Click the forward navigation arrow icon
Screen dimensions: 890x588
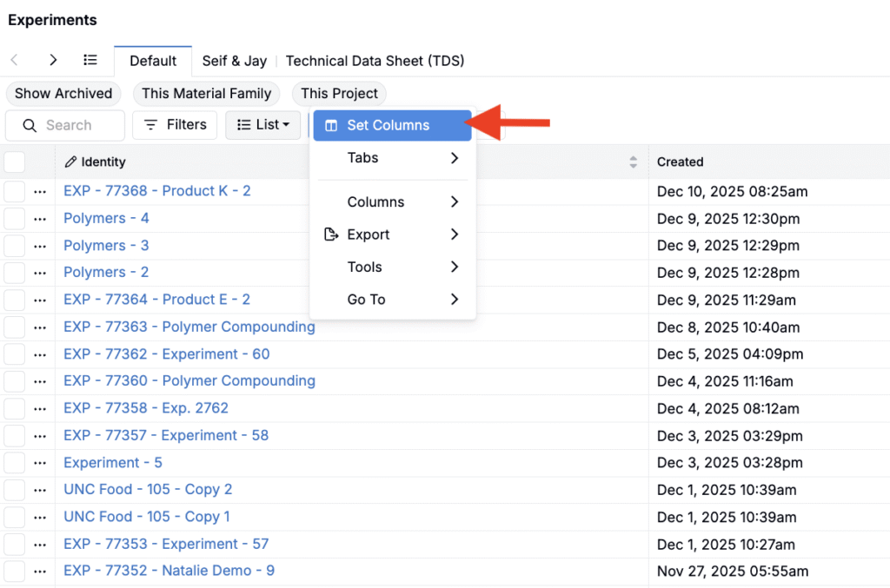(x=53, y=60)
